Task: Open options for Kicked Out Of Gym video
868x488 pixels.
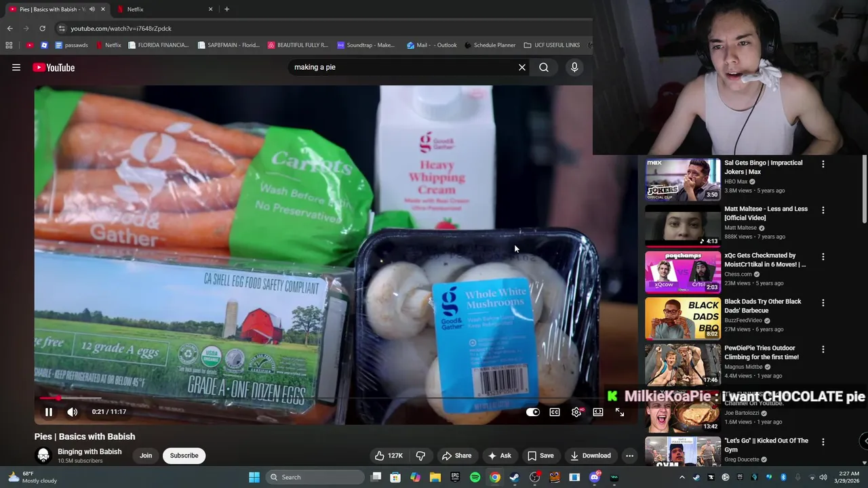Action: coord(823,442)
